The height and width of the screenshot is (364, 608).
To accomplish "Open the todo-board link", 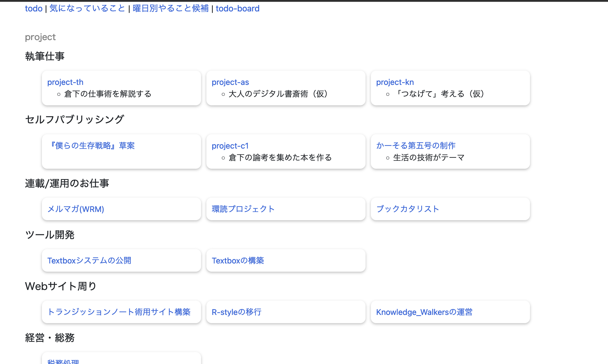I will (x=238, y=8).
